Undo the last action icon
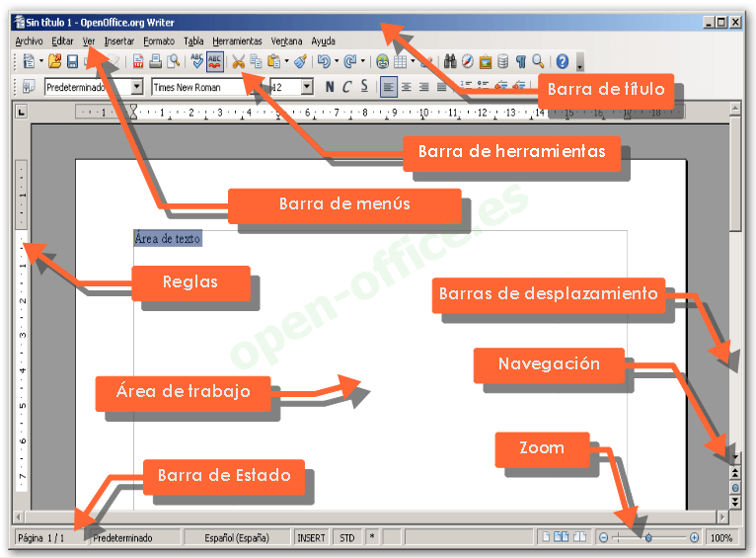756x558 pixels. 324,61
